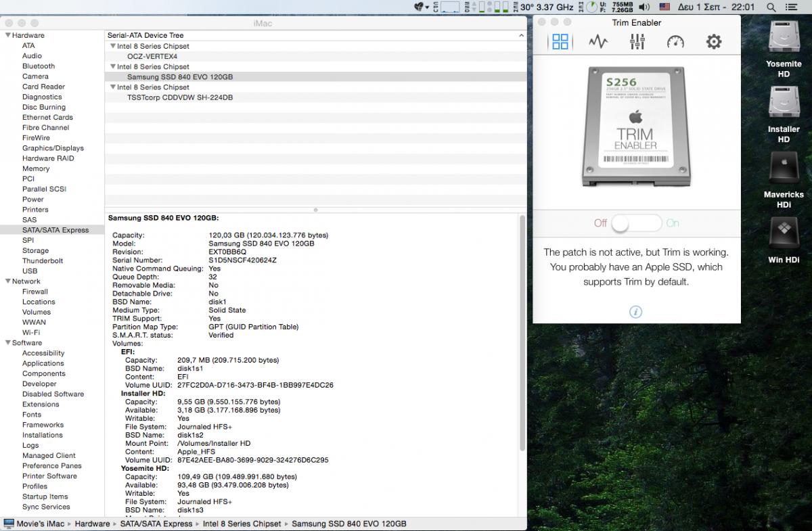The width and height of the screenshot is (812, 531).
Task: Click the date and time in menu bar
Action: click(716, 7)
